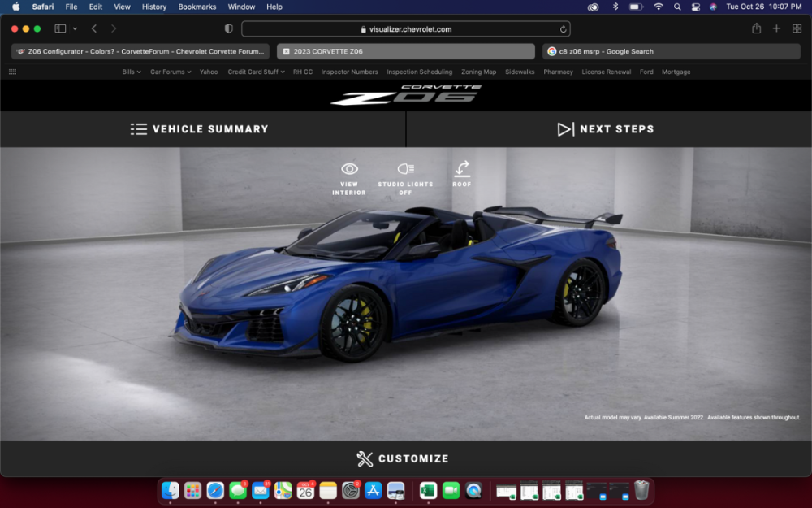Open Maps from the Dock
The width and height of the screenshot is (812, 508).
[x=283, y=490]
